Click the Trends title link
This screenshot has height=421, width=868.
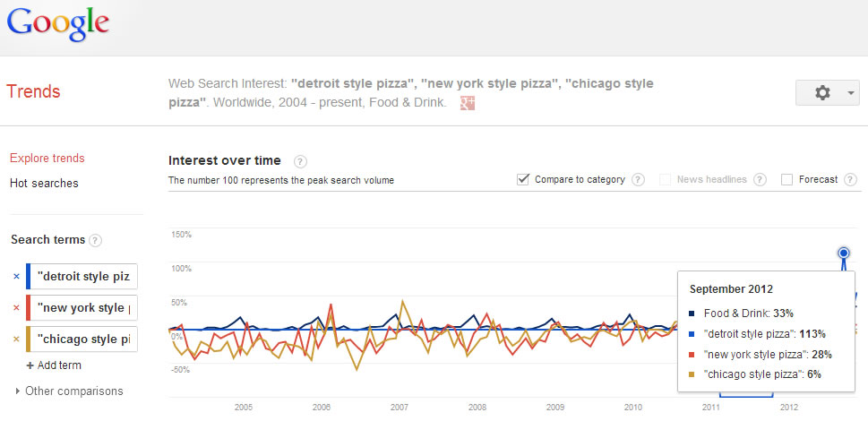(33, 91)
